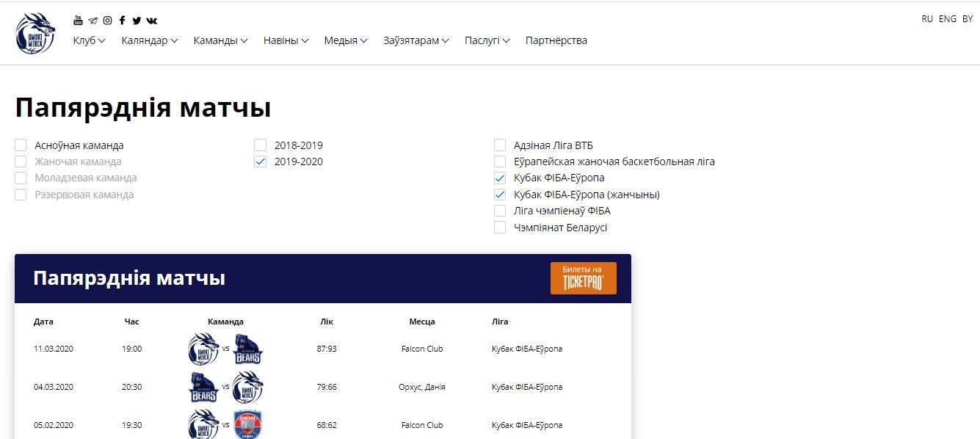Viewport: 980px width, 439px height.
Task: Click Falcon Club in the 11.03.2020 row
Action: click(422, 349)
